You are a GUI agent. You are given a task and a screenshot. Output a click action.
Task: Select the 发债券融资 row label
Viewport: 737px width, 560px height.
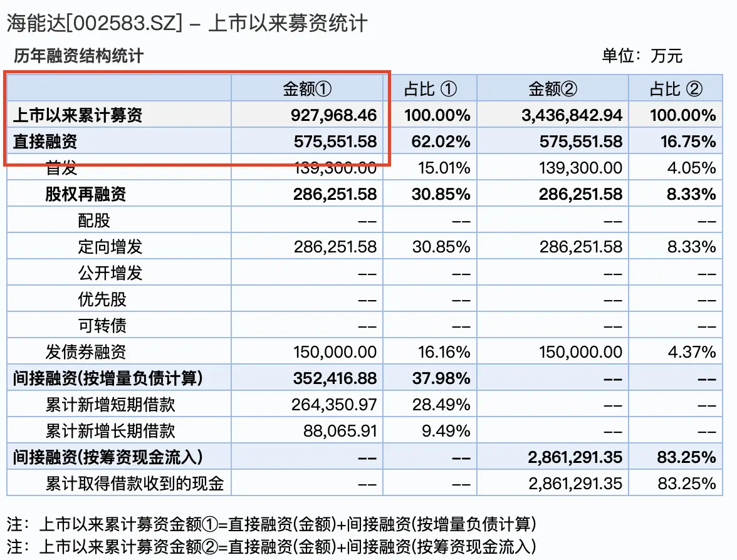pos(86,352)
